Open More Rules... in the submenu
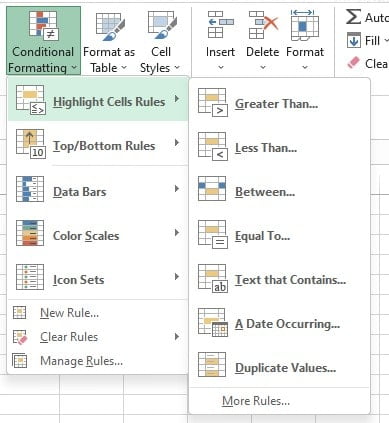This screenshot has height=423, width=389. [279, 401]
